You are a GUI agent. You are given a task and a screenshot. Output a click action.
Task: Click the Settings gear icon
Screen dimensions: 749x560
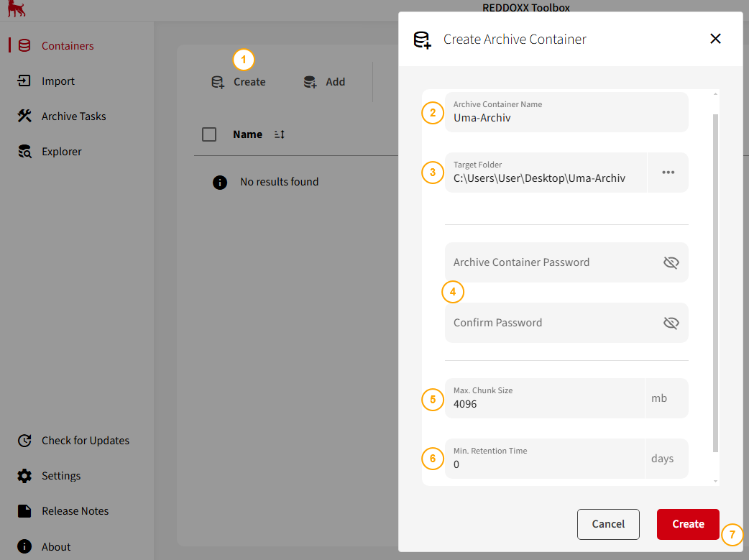24,476
